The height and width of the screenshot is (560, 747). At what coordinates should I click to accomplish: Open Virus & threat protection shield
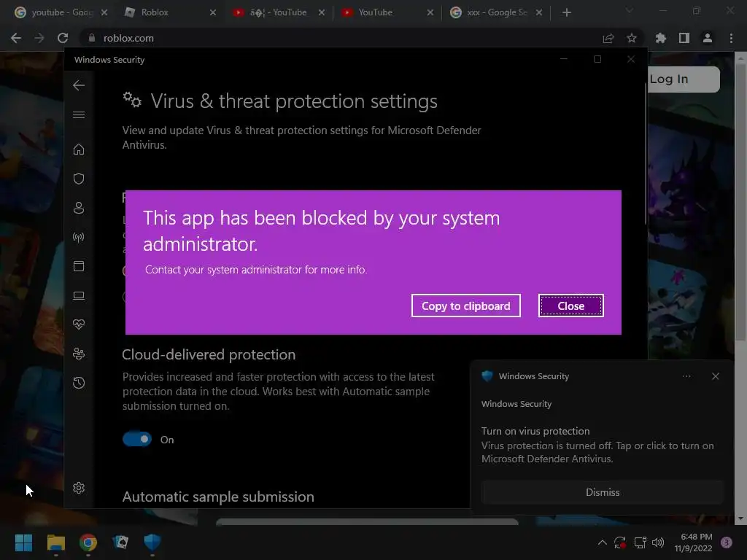[79, 179]
